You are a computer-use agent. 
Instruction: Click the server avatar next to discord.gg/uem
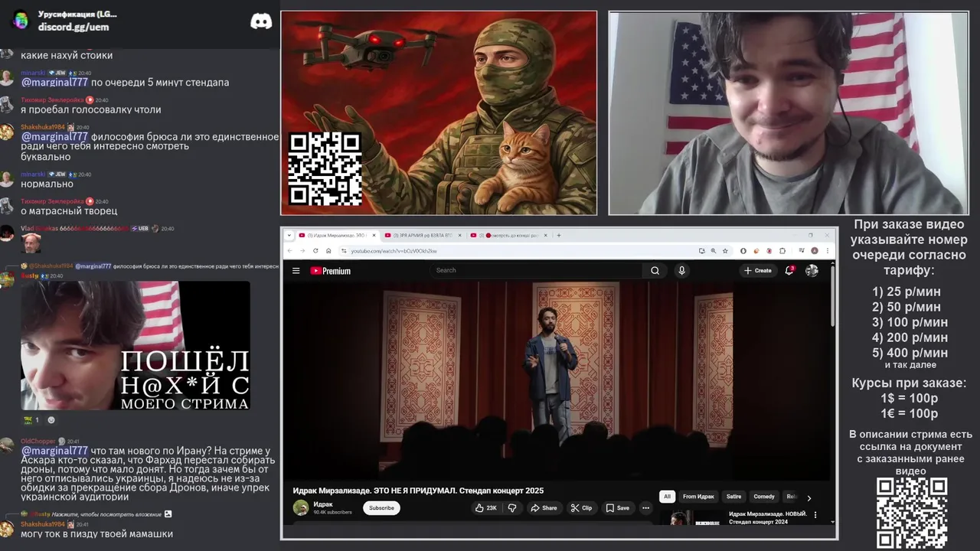click(x=21, y=20)
